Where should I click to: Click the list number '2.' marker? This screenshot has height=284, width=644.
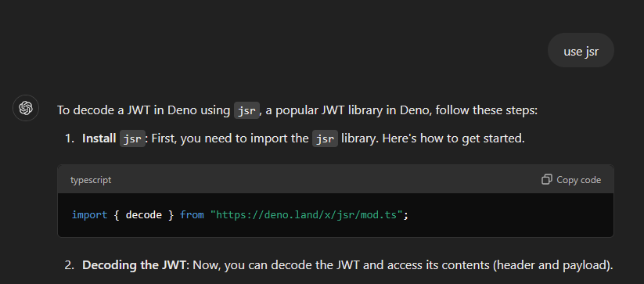(70, 265)
